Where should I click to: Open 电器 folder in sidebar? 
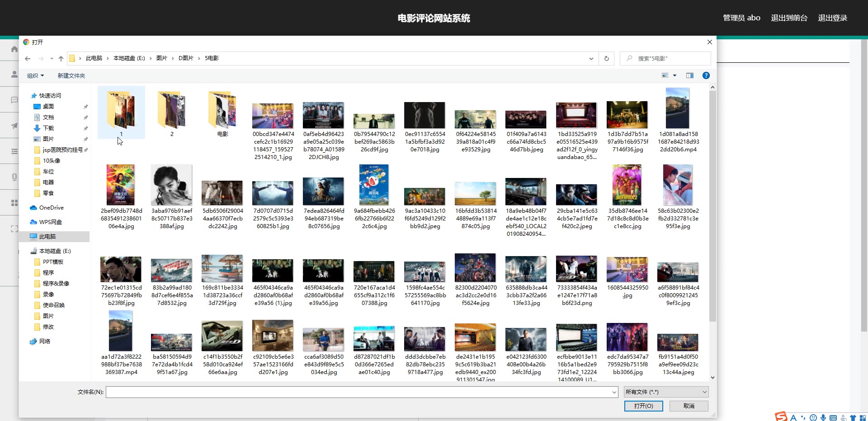coord(48,182)
